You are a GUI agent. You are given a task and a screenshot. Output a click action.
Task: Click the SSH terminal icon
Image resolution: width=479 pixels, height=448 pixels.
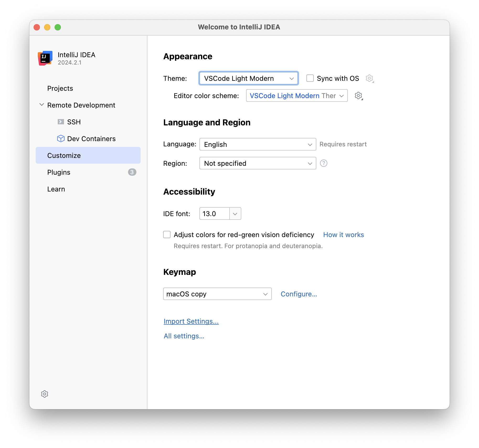click(x=61, y=122)
